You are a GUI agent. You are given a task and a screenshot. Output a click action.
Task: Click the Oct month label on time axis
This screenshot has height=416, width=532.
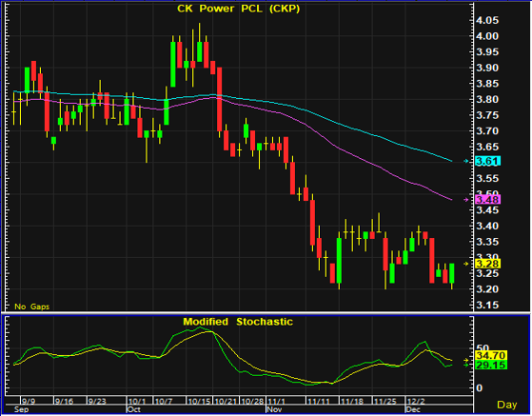point(133,409)
